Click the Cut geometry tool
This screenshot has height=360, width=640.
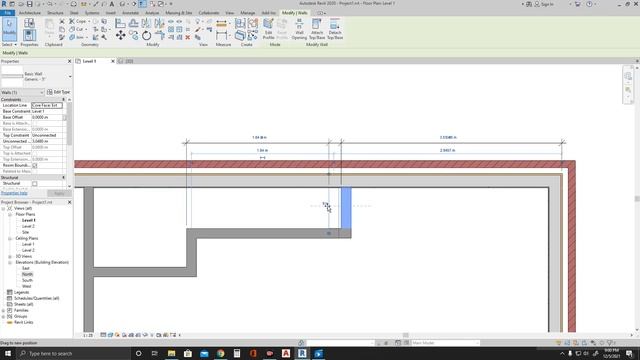pyautogui.click(x=77, y=29)
